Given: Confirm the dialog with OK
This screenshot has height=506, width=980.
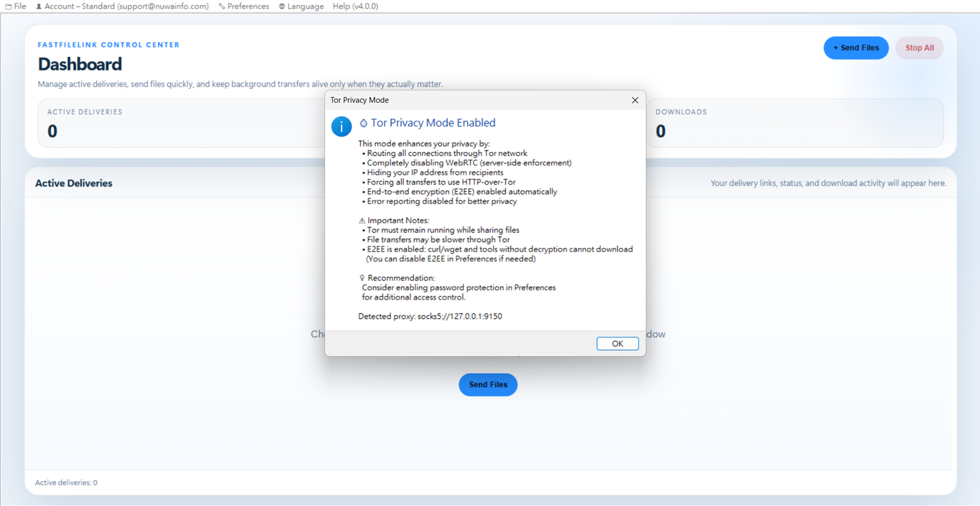Looking at the screenshot, I should click(x=617, y=344).
